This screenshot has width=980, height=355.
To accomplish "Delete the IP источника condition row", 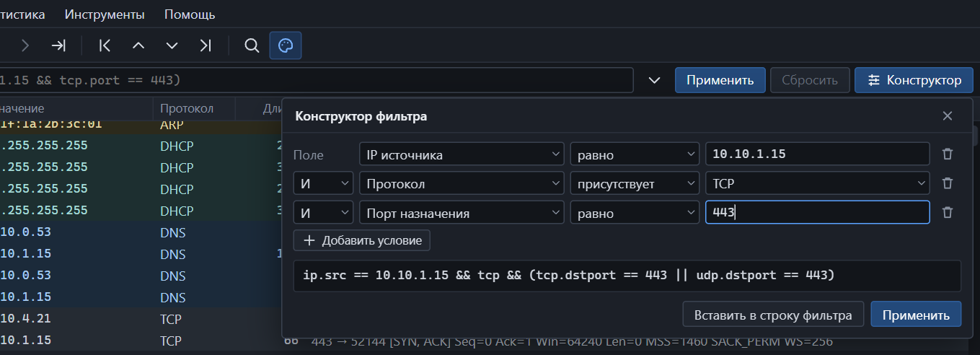I will pyautogui.click(x=948, y=154).
